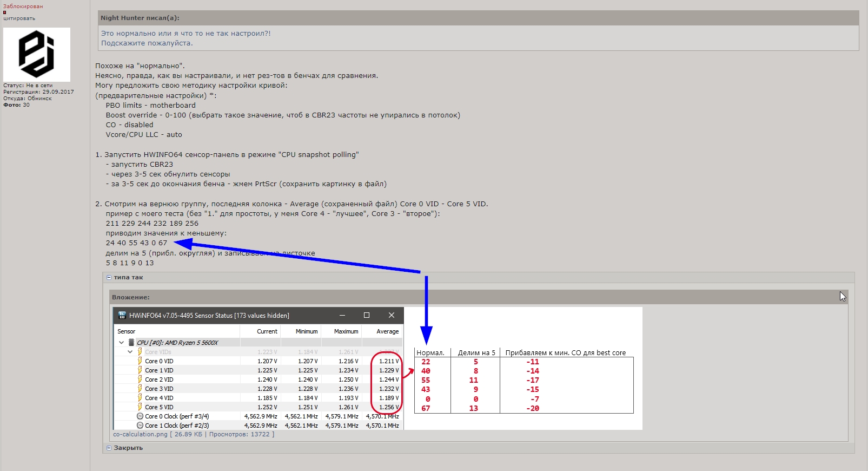Click the Core 2 VID average value 1.244 V
The image size is (868, 471).
click(x=389, y=380)
